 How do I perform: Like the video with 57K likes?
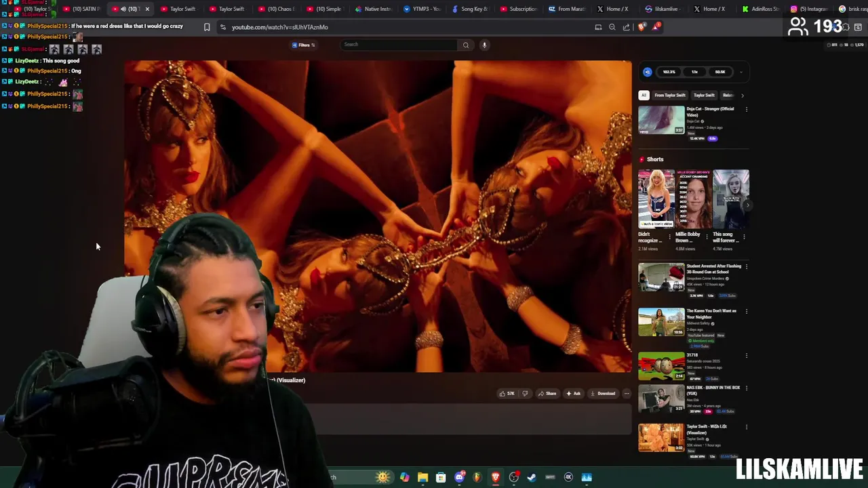pos(507,393)
